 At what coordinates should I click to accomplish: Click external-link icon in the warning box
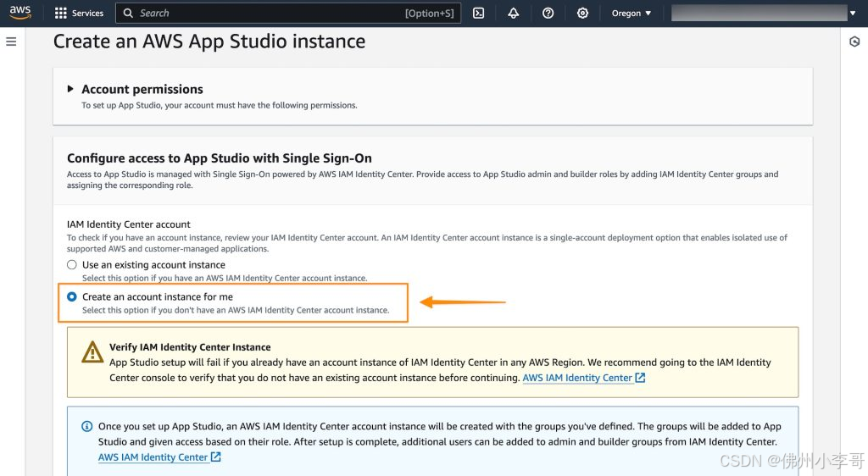click(x=641, y=378)
